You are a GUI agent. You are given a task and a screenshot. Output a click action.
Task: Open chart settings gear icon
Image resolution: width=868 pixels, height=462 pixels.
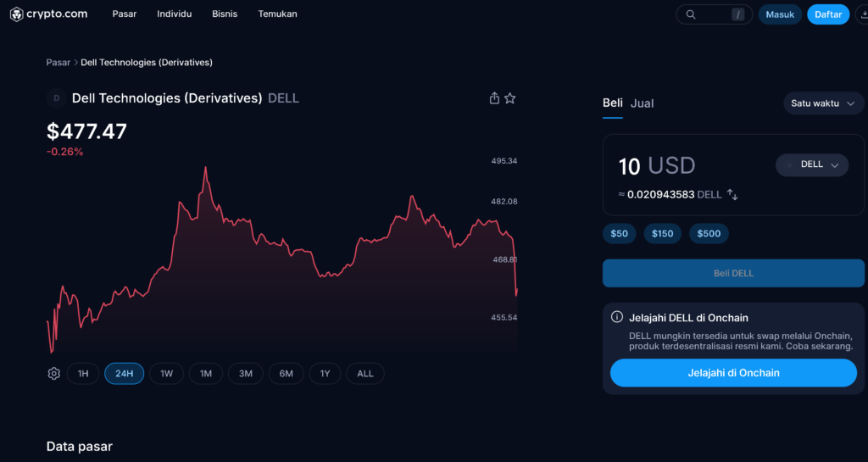pos(53,374)
